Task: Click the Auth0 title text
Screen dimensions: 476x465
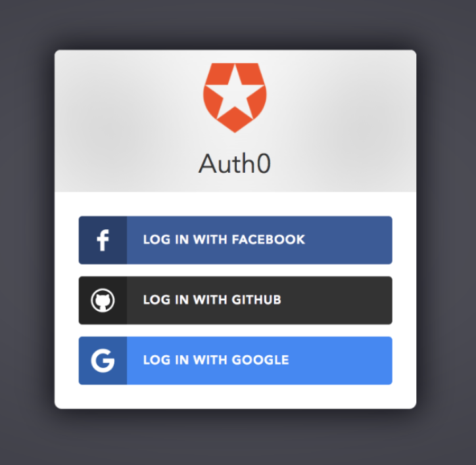Action: (x=235, y=164)
